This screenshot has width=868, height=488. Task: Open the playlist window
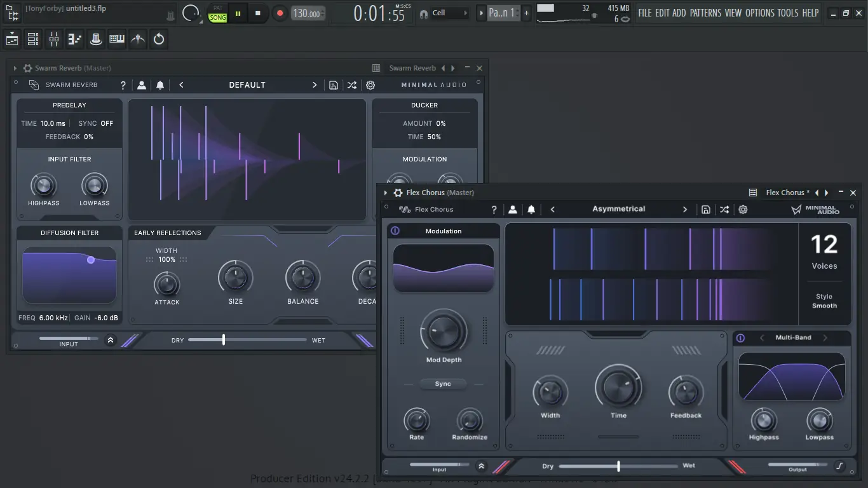click(12, 39)
